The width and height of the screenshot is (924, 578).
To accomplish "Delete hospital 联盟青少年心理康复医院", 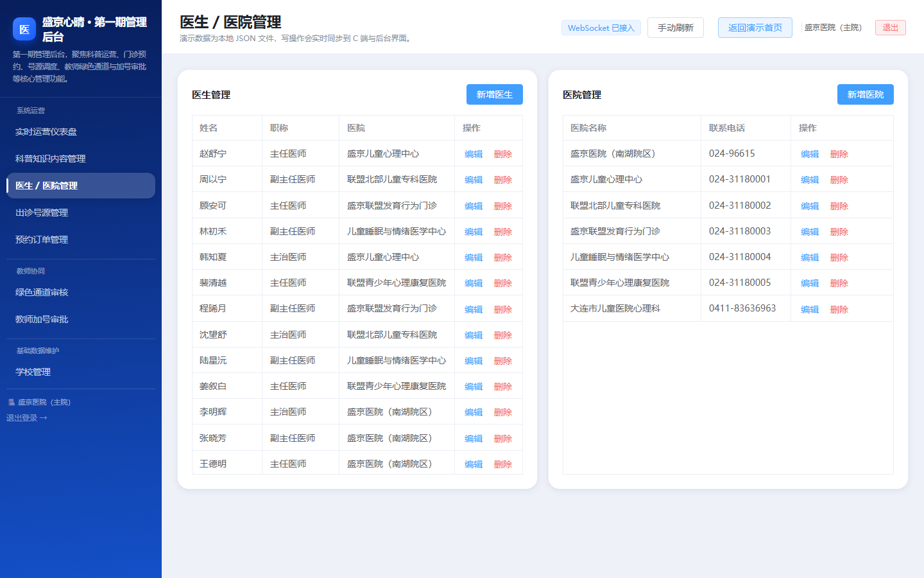I will [839, 283].
